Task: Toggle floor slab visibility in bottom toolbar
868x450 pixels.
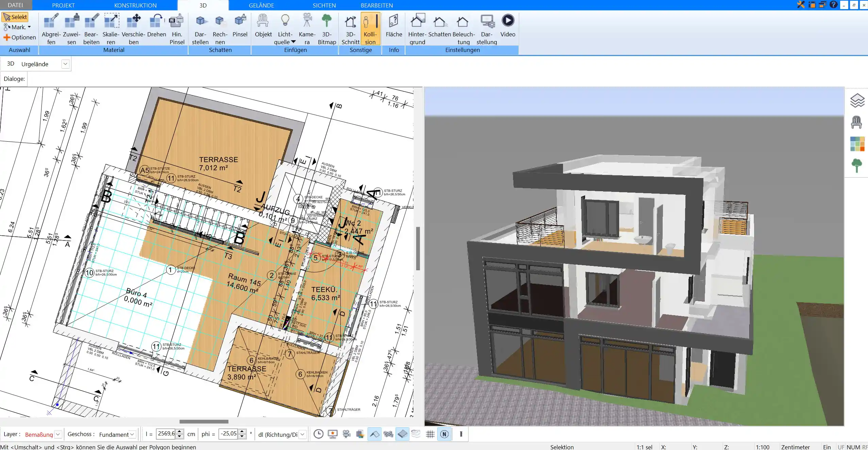Action: [402, 434]
